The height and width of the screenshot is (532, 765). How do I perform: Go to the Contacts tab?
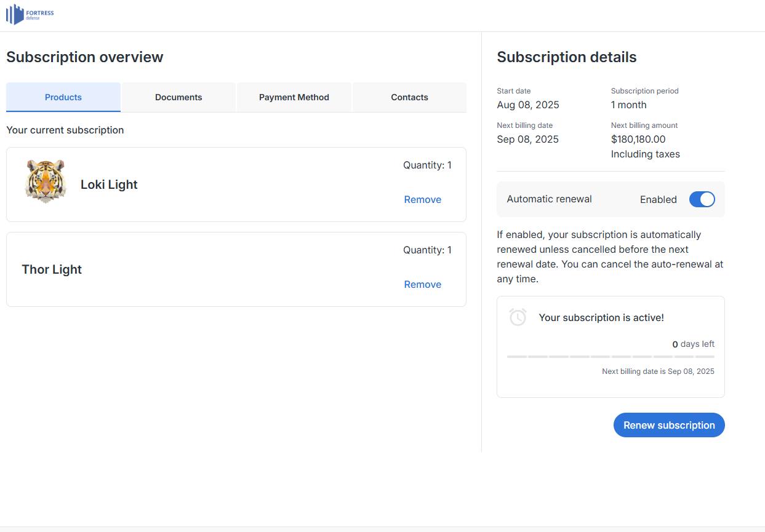(409, 97)
